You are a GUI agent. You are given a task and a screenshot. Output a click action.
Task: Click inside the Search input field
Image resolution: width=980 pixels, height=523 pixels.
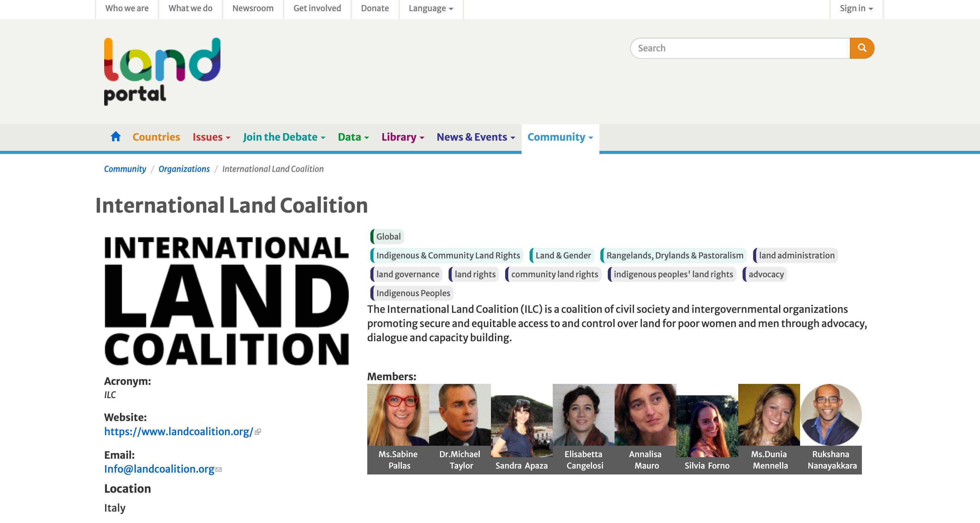tap(740, 48)
